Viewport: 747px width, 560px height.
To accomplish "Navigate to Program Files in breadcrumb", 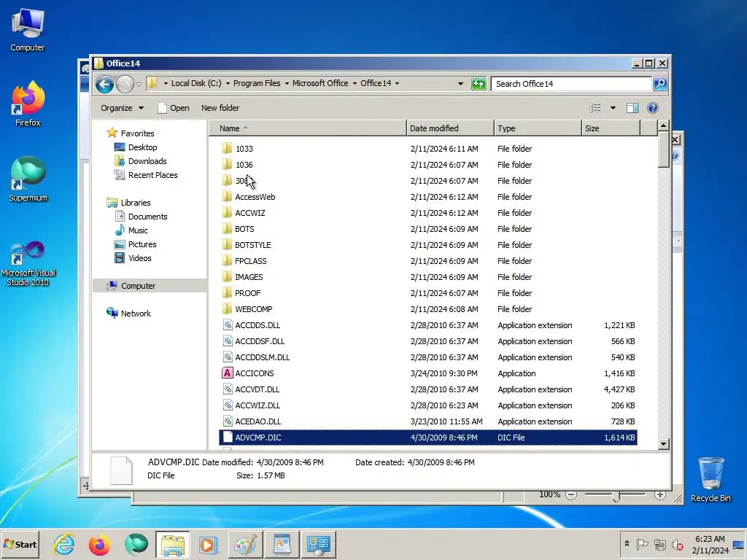I will coord(257,83).
